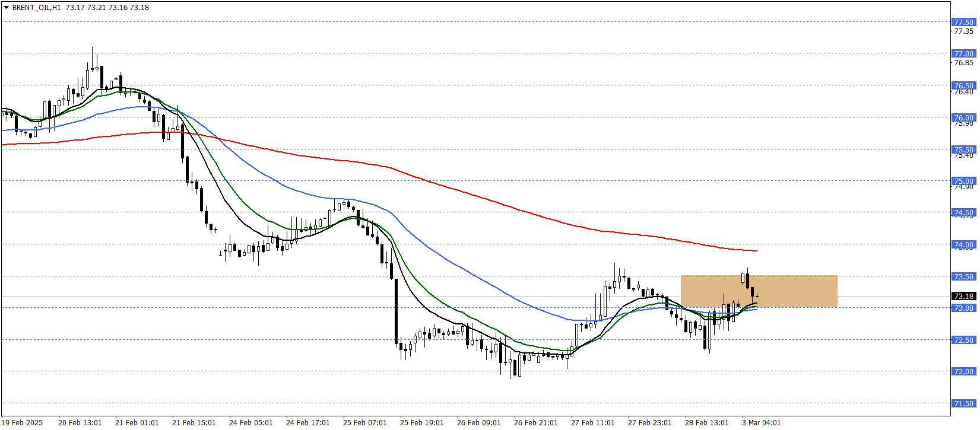The width and height of the screenshot is (980, 430).
Task: Click the 27 Feb 23:01 time label
Action: [x=650, y=423]
